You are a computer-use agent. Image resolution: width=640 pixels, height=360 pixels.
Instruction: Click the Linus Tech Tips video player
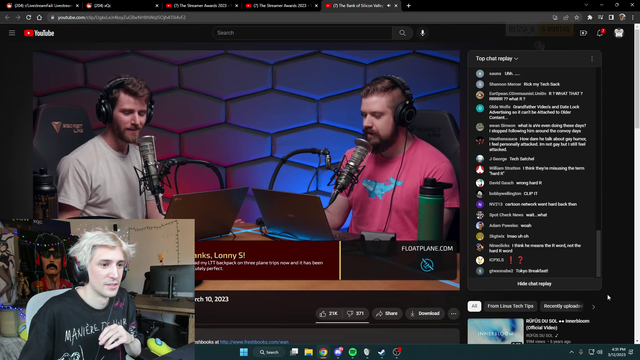246,169
